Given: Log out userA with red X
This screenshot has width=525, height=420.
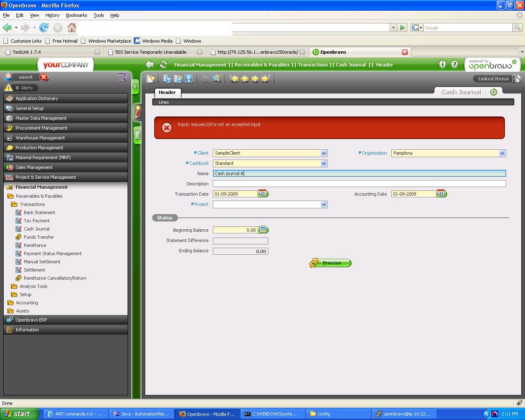Looking at the screenshot, I should 44,77.
